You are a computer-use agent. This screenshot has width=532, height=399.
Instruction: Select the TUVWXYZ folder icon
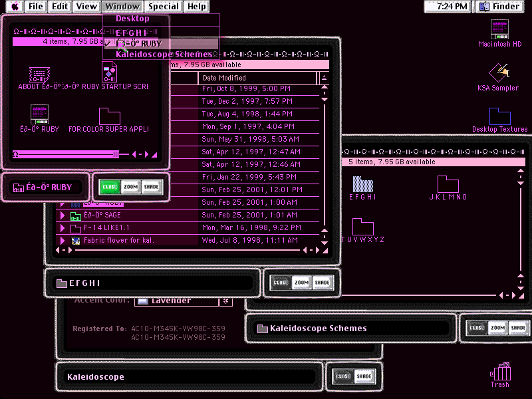pos(362,227)
